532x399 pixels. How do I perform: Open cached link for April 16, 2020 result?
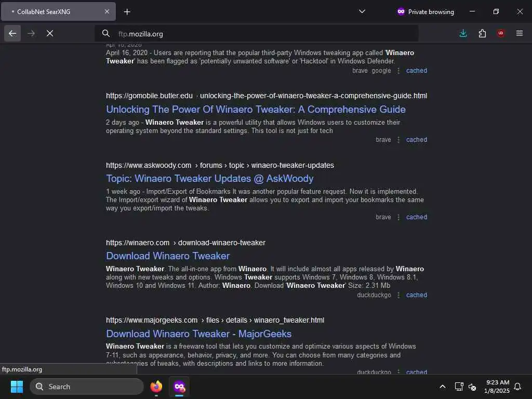(x=417, y=71)
